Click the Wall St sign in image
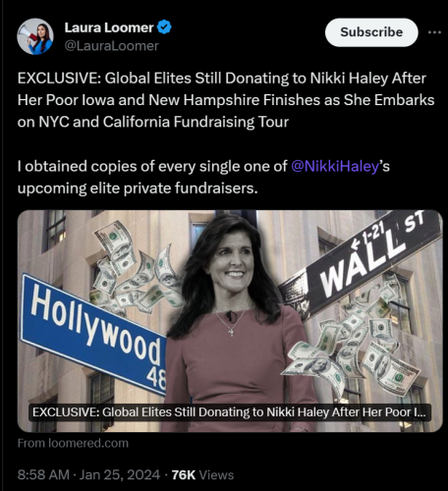The height and width of the screenshot is (491, 448). click(361, 262)
